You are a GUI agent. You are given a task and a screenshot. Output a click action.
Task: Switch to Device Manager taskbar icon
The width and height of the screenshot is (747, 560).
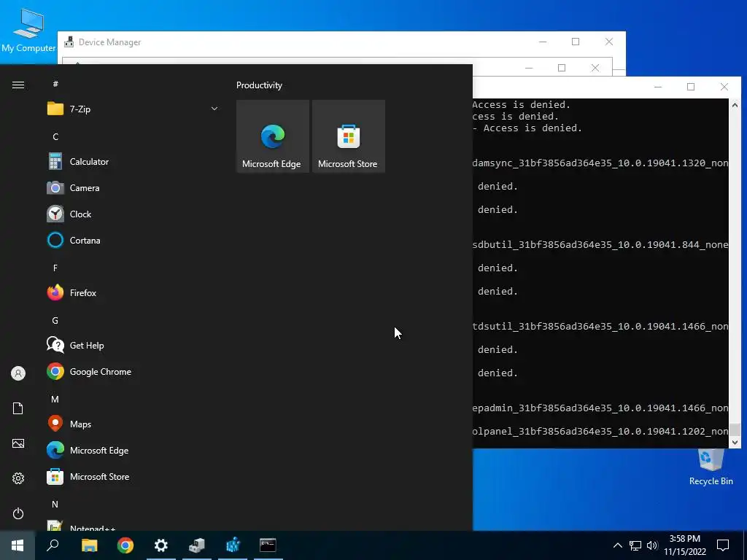tap(197, 545)
